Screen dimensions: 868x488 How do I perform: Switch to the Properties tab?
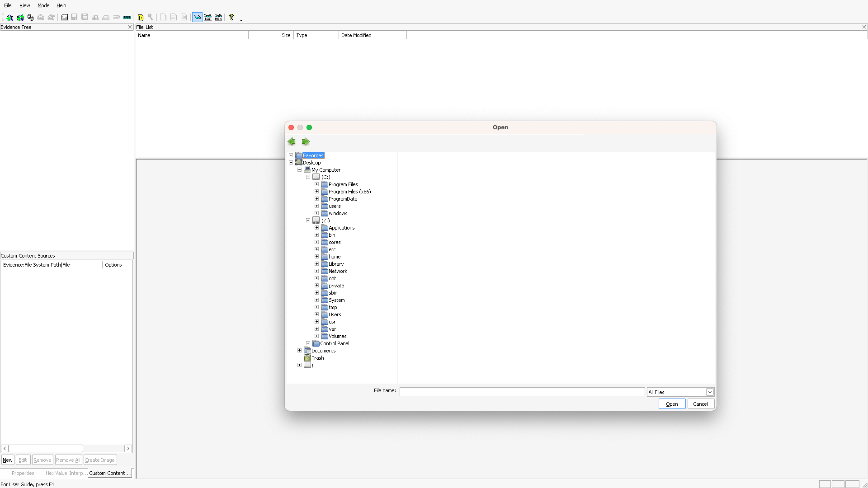coord(23,473)
